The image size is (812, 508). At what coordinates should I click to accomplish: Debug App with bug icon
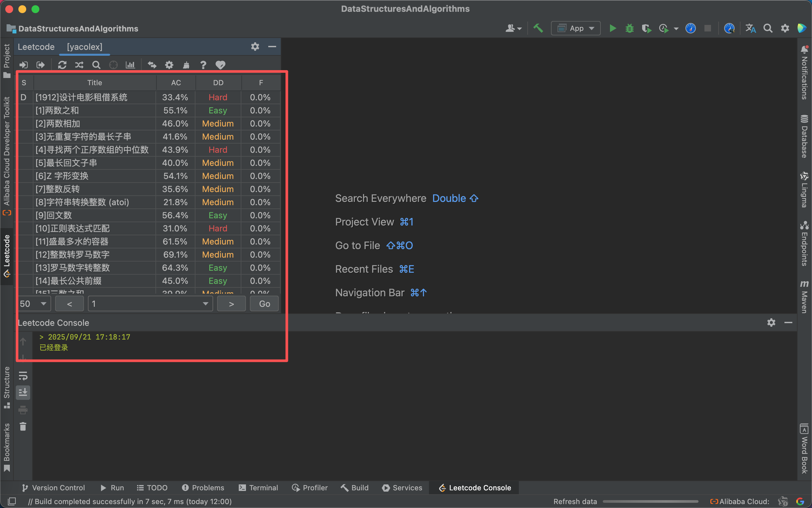click(x=630, y=28)
